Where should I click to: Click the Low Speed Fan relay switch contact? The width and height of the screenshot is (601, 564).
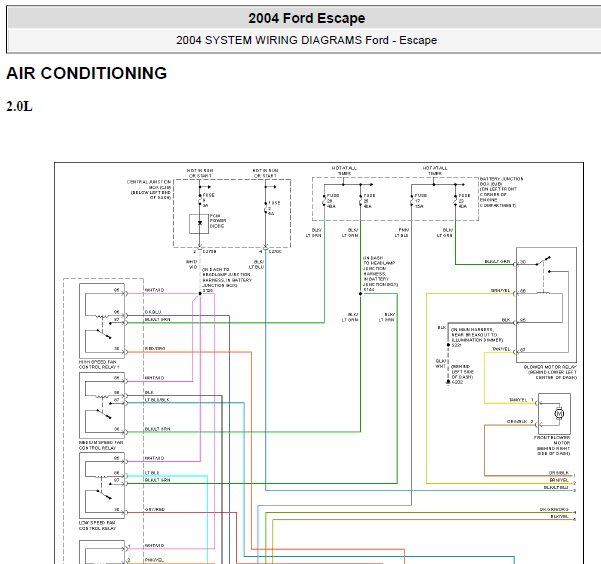point(104,495)
